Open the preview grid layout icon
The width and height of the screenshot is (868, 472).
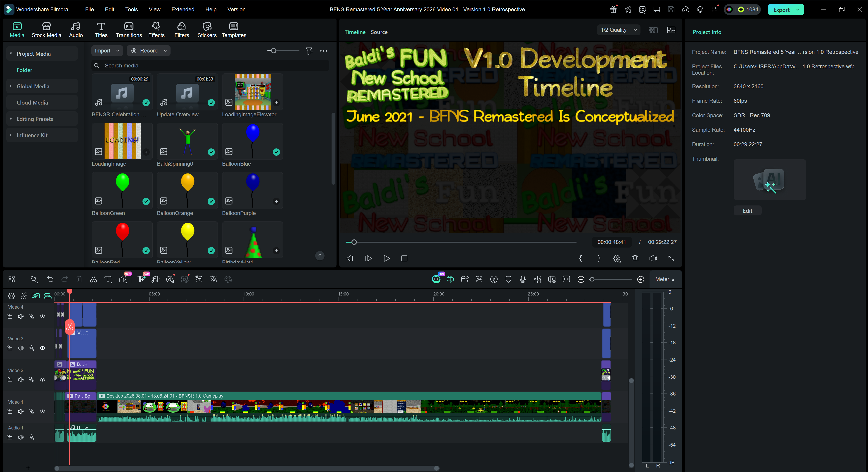click(653, 30)
